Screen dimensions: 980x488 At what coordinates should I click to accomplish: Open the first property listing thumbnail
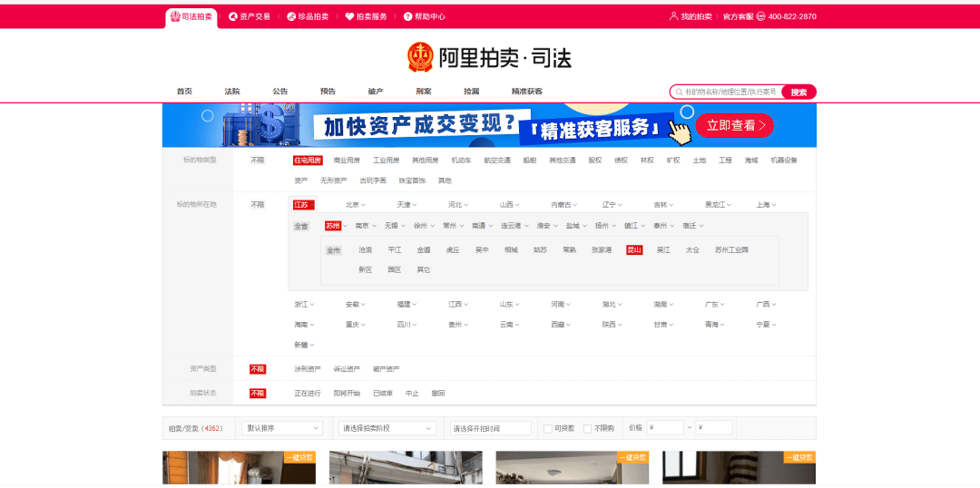239,468
